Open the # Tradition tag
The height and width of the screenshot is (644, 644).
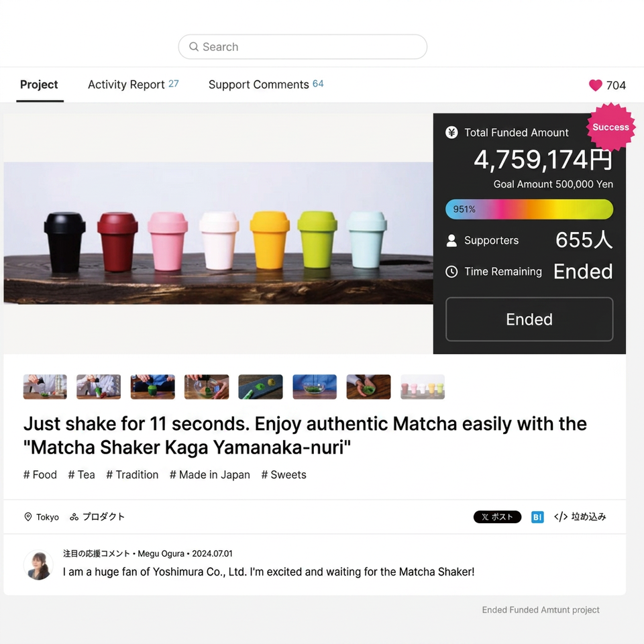click(x=132, y=475)
